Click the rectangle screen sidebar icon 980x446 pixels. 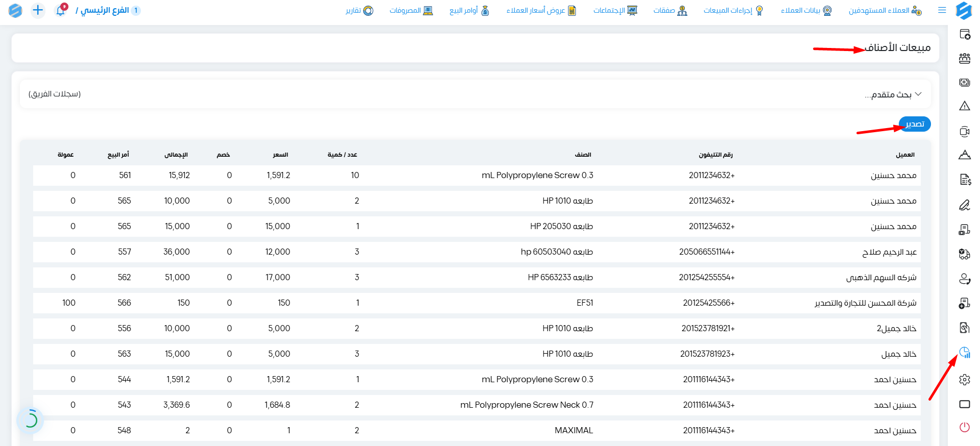(x=965, y=404)
